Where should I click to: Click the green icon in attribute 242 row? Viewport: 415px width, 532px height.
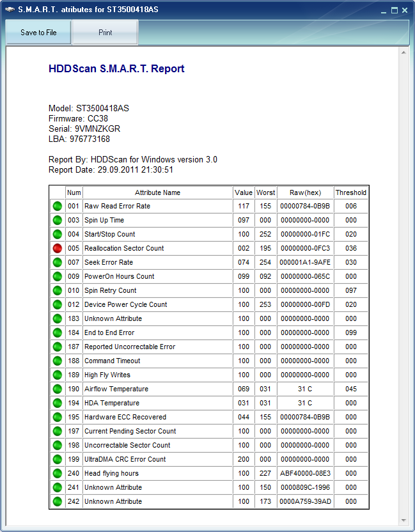tap(58, 502)
